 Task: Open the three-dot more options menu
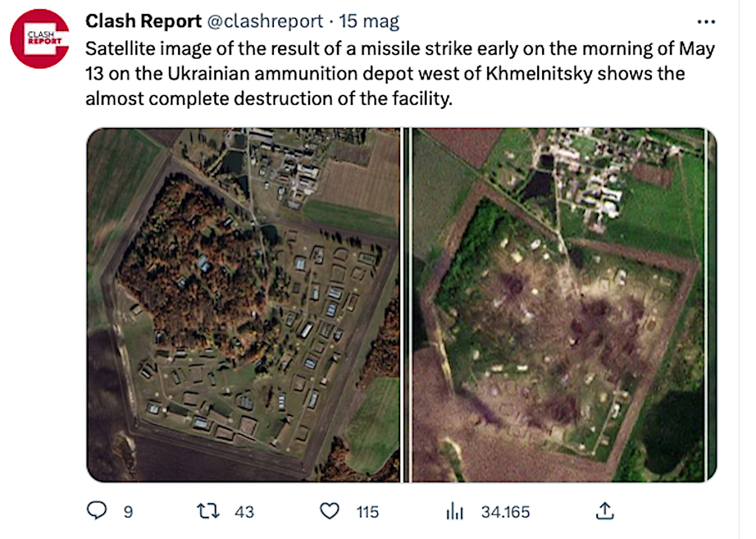(706, 22)
